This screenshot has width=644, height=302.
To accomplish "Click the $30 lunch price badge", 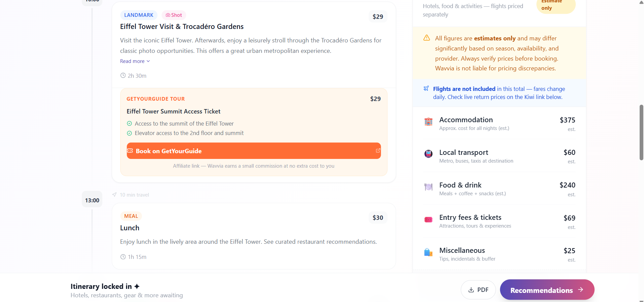I will [378, 217].
